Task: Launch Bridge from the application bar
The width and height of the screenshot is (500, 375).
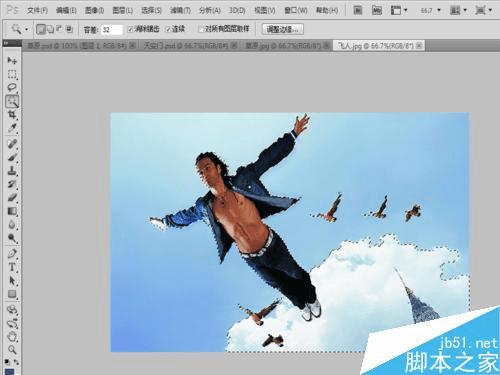Action: [357, 10]
